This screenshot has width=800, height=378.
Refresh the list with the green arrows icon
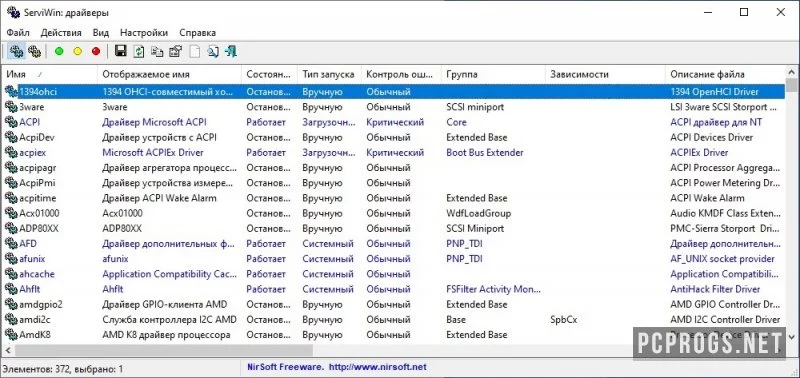[x=139, y=51]
